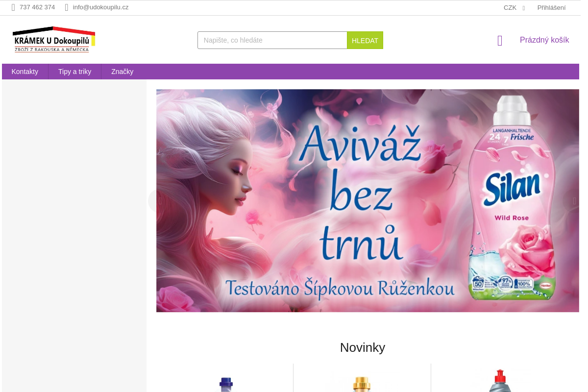Click the 'Prázdný košík' cart link

[x=544, y=40]
